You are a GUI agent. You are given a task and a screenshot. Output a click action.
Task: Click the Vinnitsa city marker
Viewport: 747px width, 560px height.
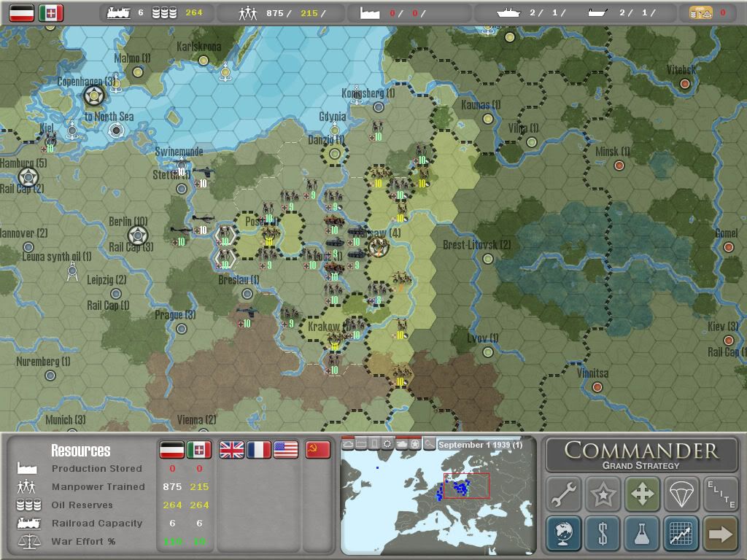click(x=597, y=387)
